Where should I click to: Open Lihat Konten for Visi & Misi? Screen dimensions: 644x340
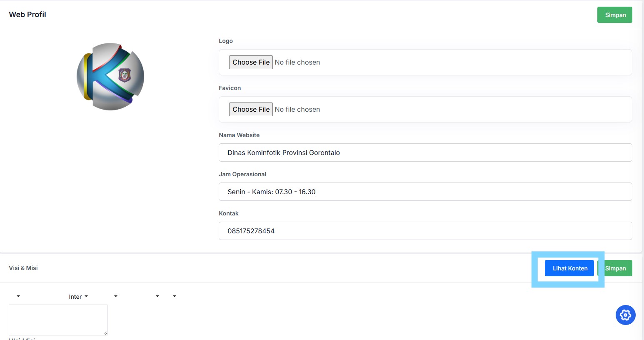tap(569, 268)
